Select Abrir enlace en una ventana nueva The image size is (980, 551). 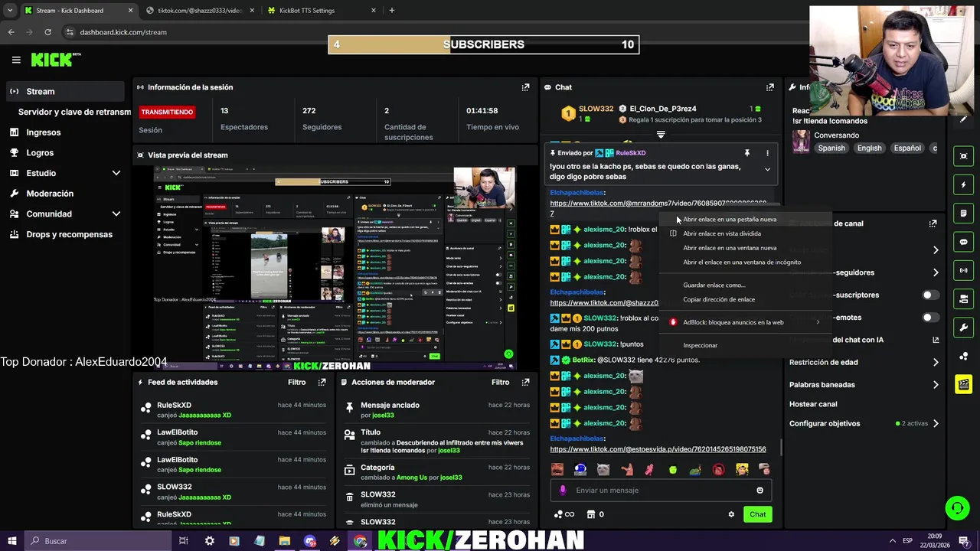coord(747,248)
